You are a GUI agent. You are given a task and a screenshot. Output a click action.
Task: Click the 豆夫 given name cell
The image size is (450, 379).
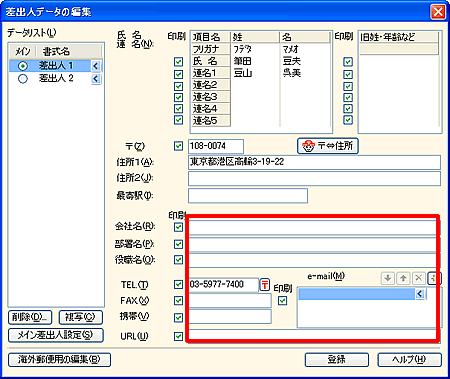click(305, 61)
